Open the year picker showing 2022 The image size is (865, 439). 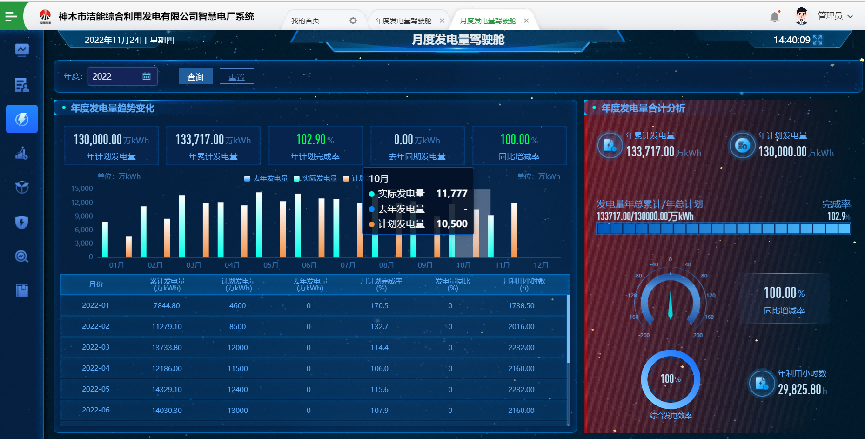122,76
